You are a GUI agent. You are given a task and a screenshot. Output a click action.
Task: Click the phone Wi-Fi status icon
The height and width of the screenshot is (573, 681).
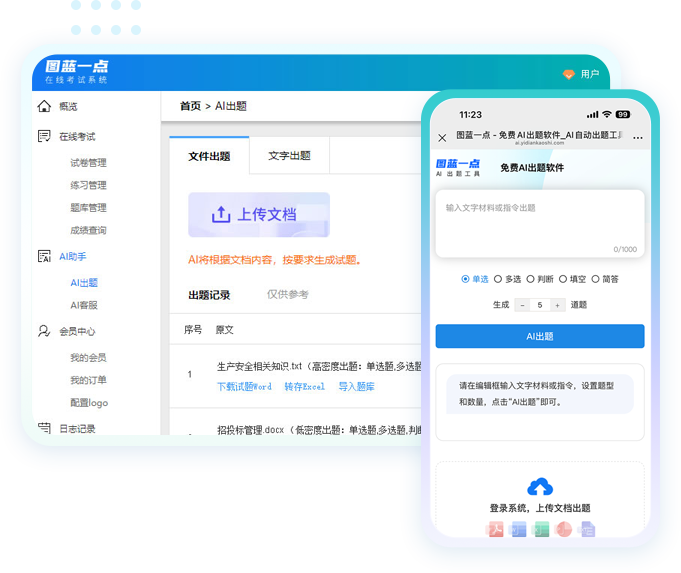tap(607, 114)
